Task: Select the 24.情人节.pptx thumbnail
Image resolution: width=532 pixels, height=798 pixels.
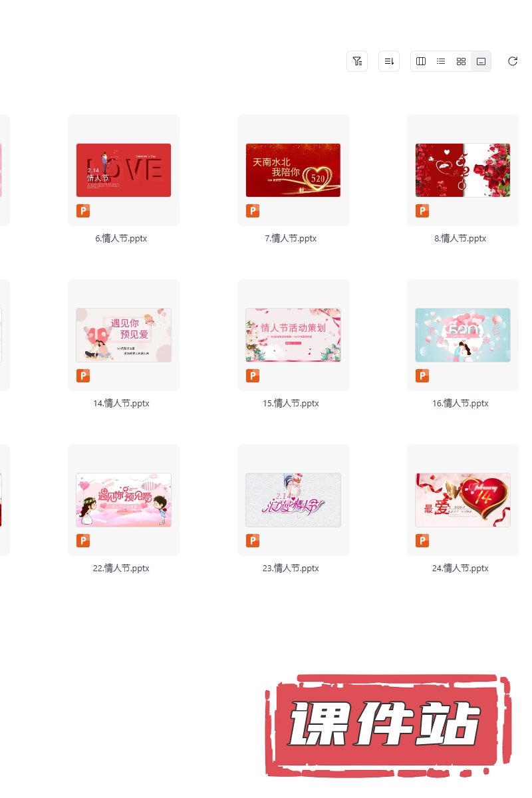Action: point(463,500)
